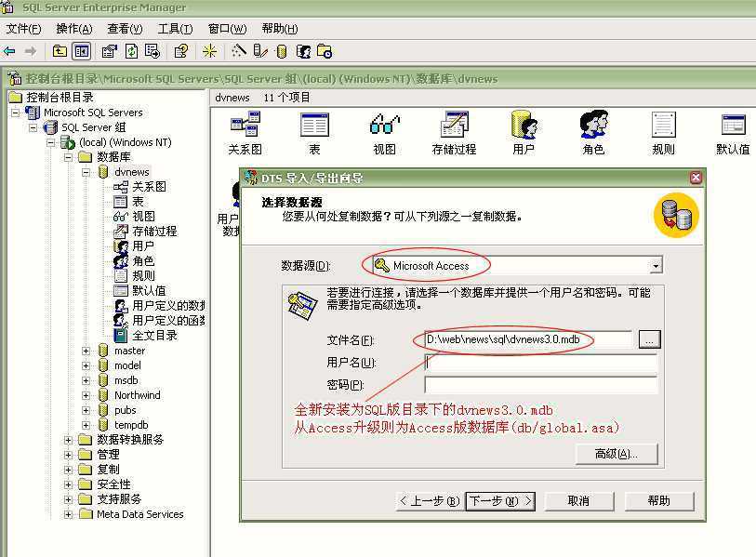Open the 数据源 dropdown arrow
This screenshot has width=756, height=557.
click(x=656, y=265)
